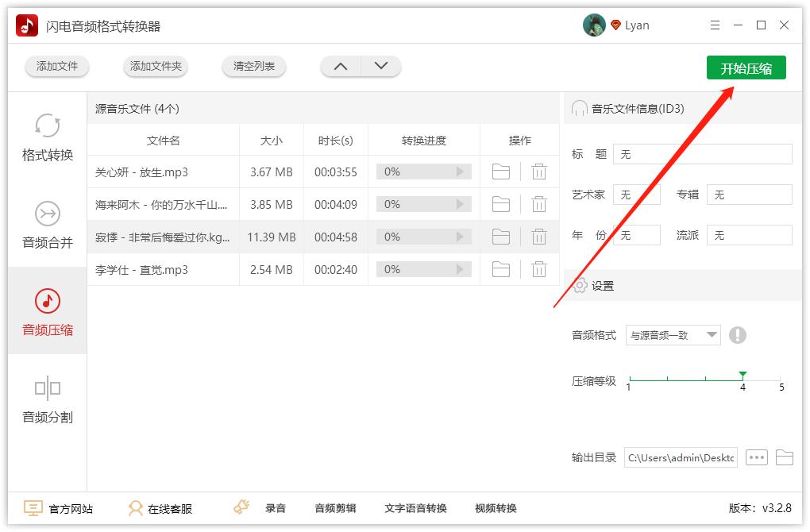Select the 音频压缩 sidebar tab

point(48,311)
